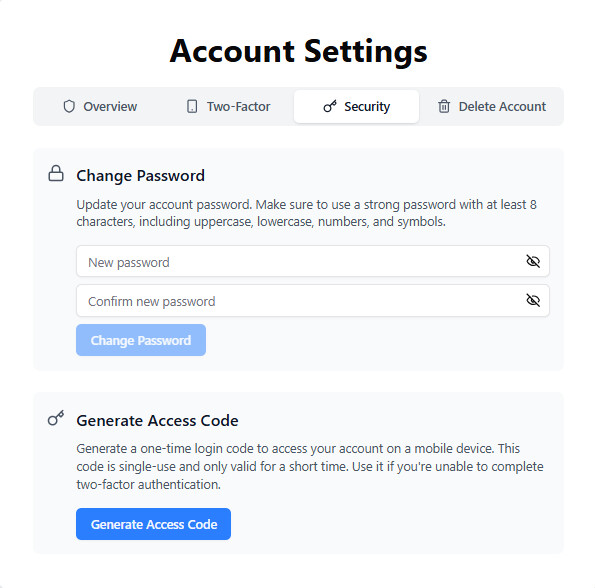The image size is (595, 588).
Task: Click the Change Password section heading
Action: (x=140, y=176)
